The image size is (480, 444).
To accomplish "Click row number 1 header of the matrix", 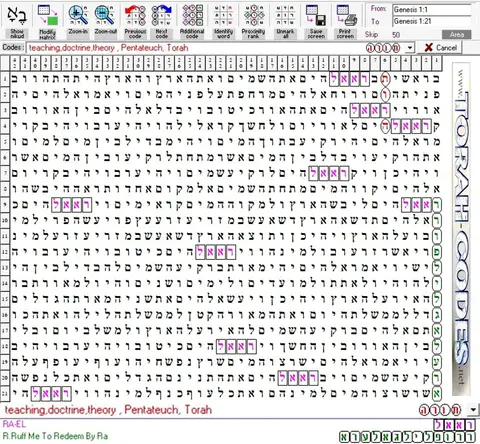I will (x=5, y=79).
